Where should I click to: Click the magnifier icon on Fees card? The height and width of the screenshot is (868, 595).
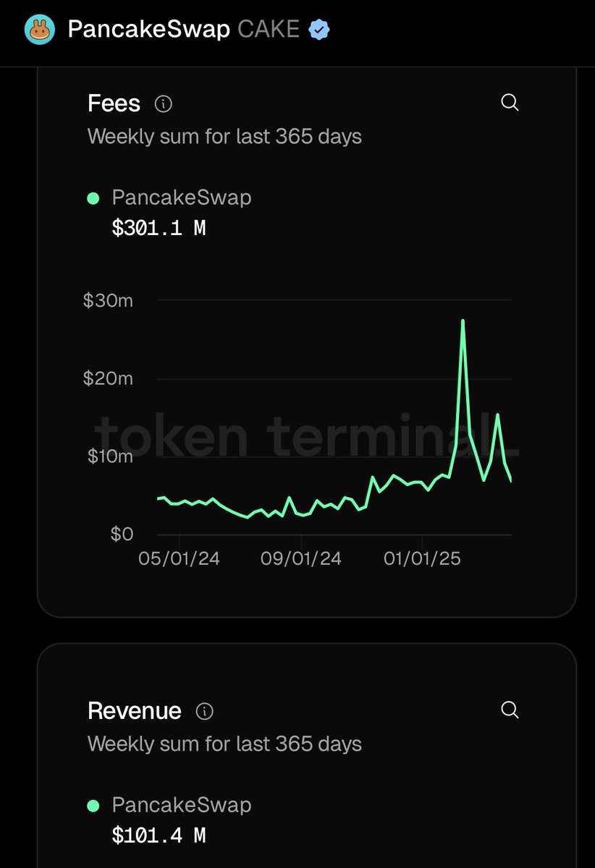[510, 103]
